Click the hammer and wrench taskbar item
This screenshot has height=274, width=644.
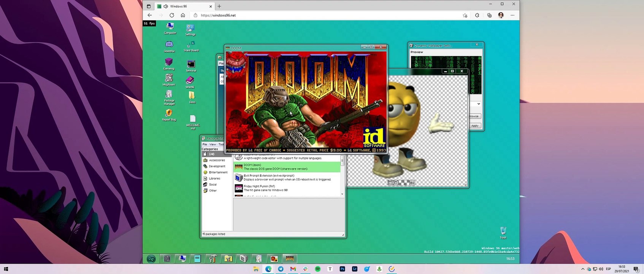coord(213,259)
